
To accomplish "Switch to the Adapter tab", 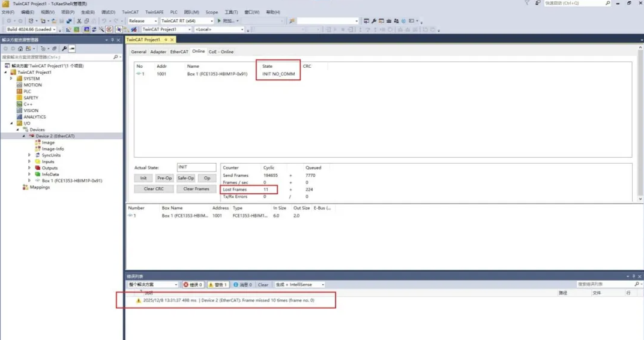I will click(x=158, y=52).
